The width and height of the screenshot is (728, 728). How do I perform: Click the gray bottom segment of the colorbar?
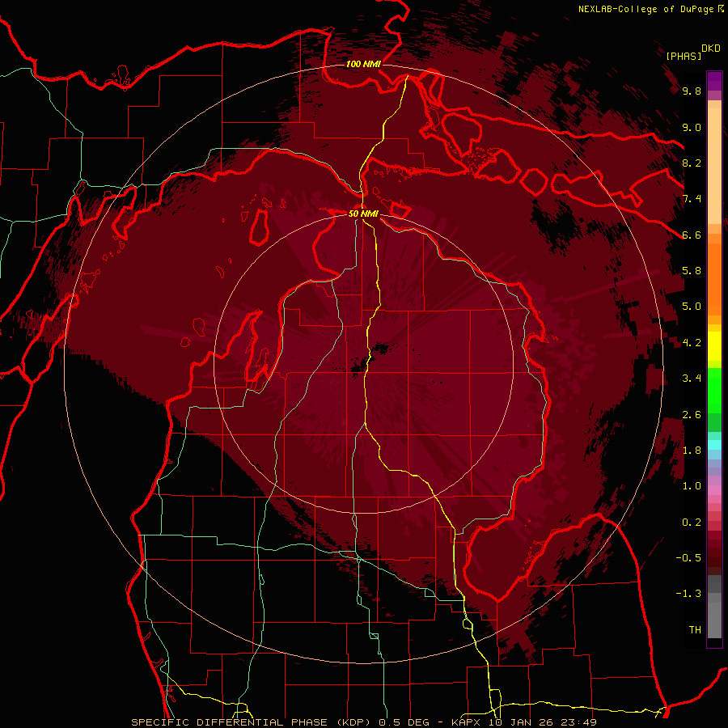point(714,617)
